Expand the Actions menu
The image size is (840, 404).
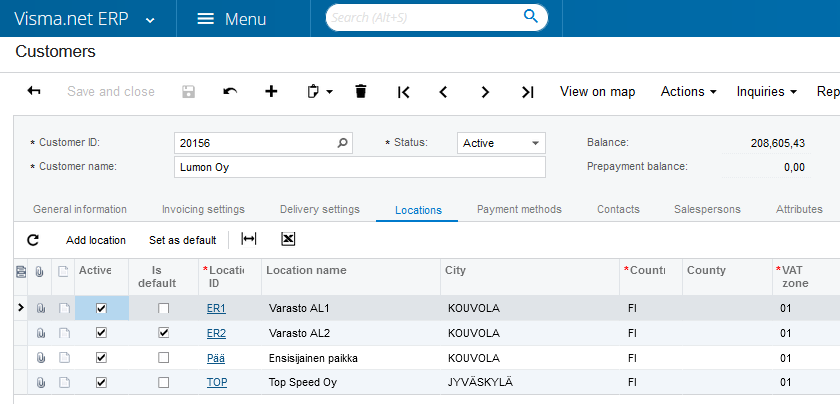(688, 92)
